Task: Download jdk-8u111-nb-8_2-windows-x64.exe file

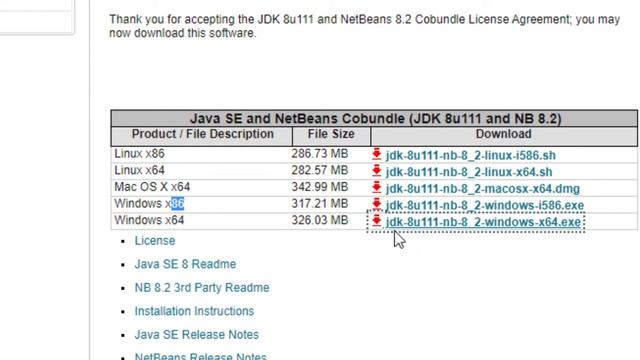Action: click(x=483, y=222)
